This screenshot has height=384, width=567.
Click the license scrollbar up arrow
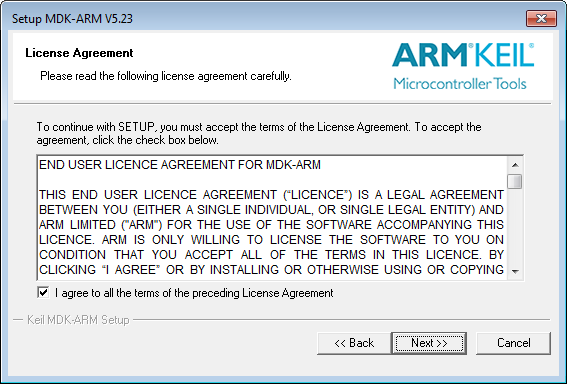515,165
